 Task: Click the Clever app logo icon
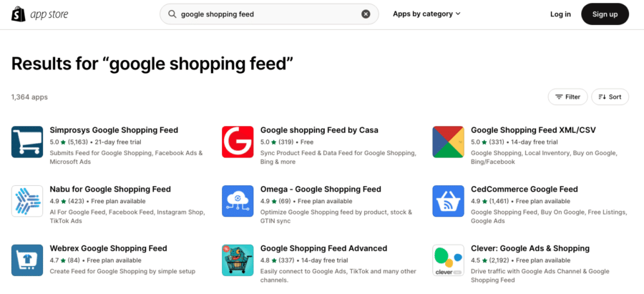tap(449, 260)
